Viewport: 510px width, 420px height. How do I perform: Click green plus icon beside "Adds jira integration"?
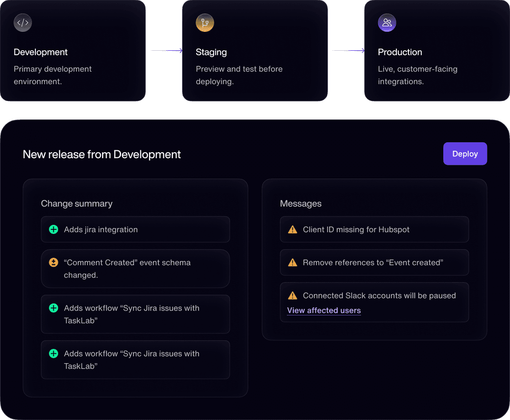point(53,229)
